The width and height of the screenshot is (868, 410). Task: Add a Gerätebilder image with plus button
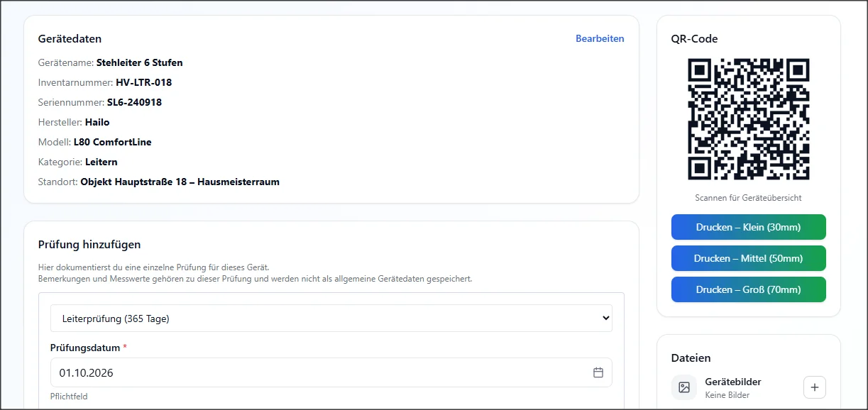pos(815,387)
